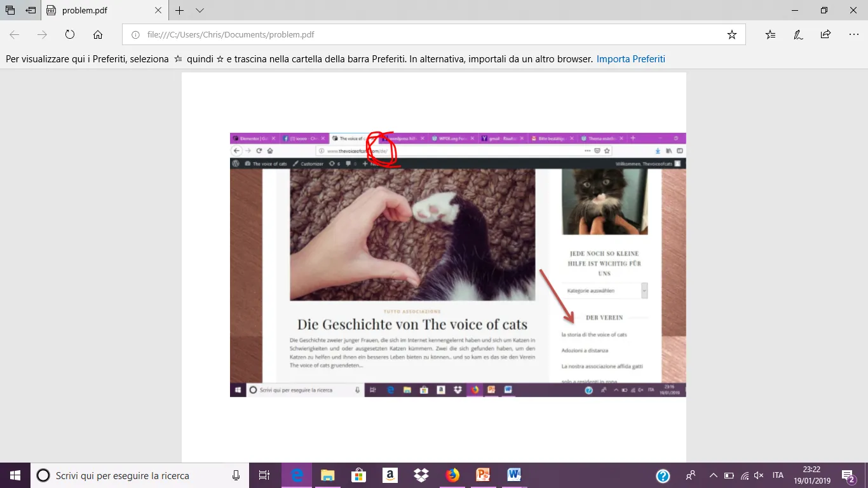
Task: Click the cat paw heart photo in the PDF
Action: click(x=412, y=234)
